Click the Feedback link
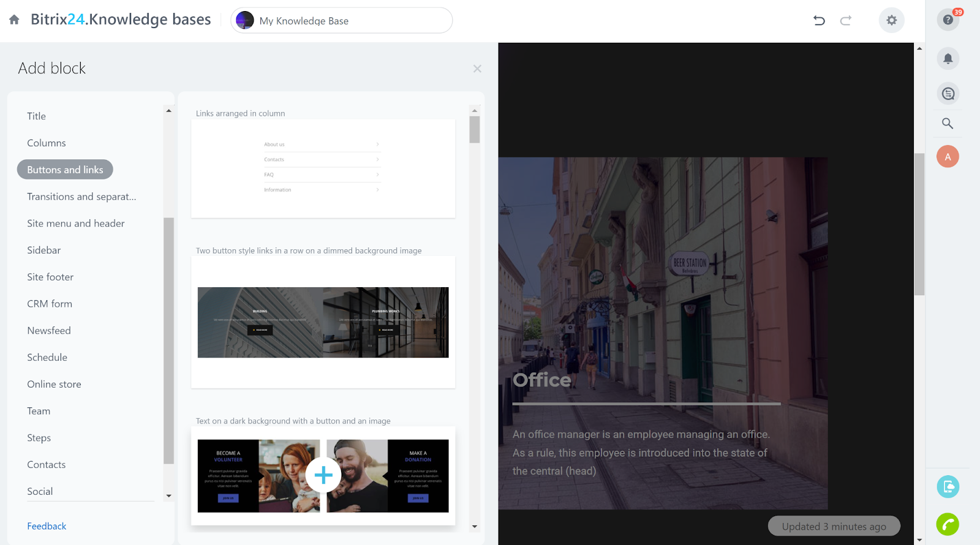 (x=47, y=526)
